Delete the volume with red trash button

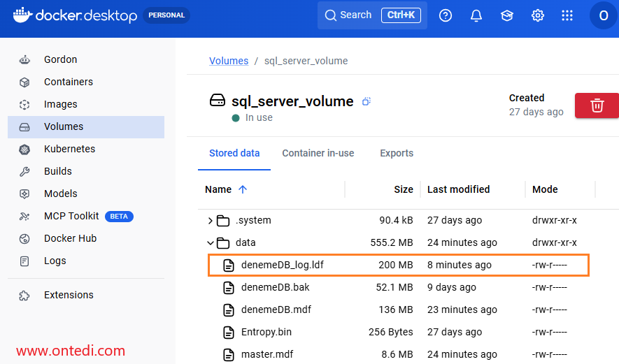[x=597, y=105]
